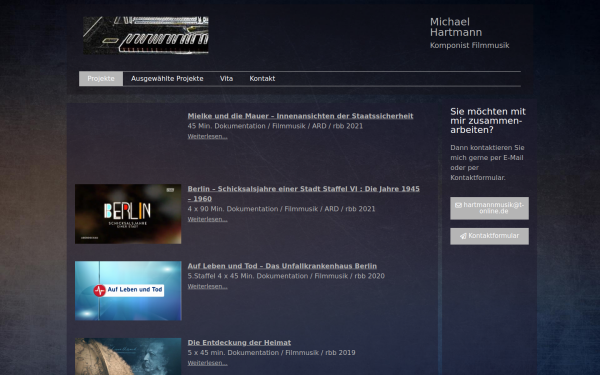
Task: Click the paragraph 'Dann kontaktieren Sie mich gerne per E-Mail'
Action: click(487, 163)
